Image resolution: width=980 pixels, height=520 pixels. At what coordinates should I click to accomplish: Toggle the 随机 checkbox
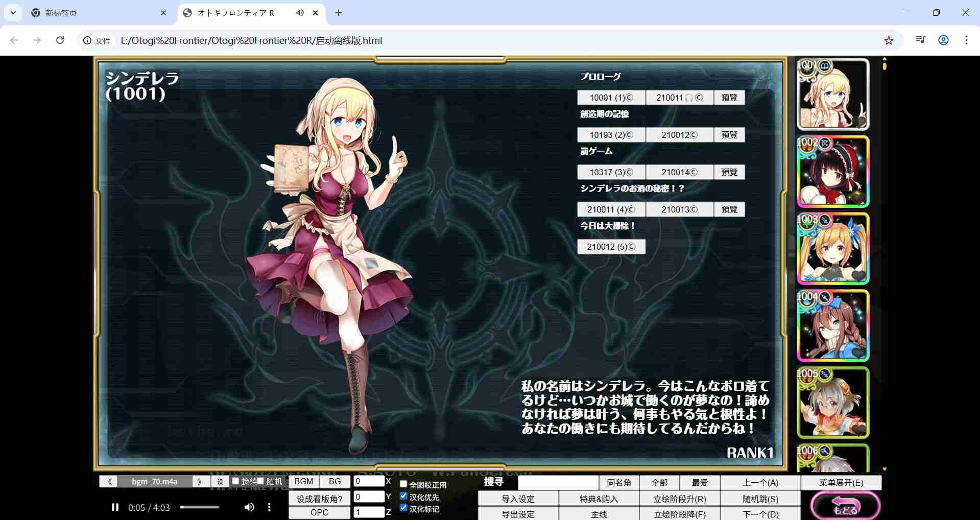tap(260, 481)
